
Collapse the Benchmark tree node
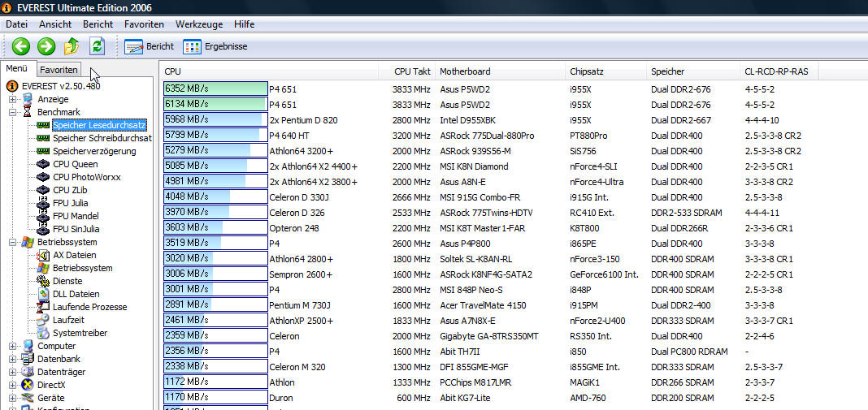pyautogui.click(x=13, y=112)
